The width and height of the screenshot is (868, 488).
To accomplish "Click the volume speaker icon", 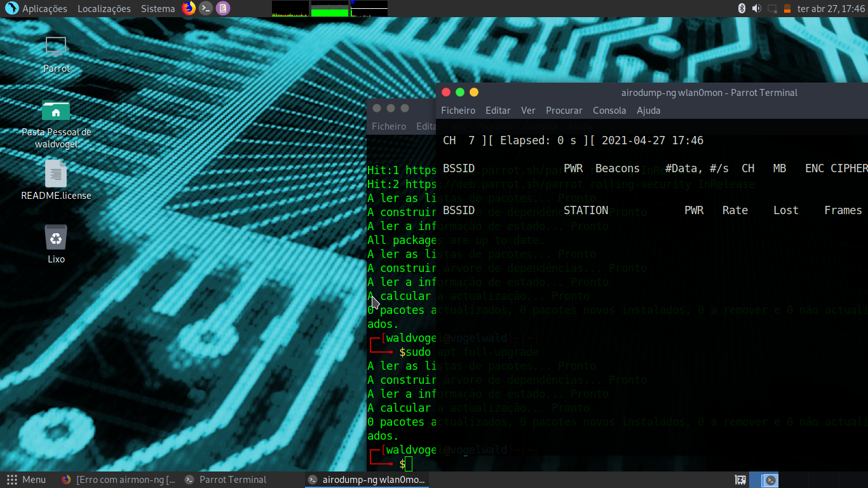I will [x=756, y=8].
